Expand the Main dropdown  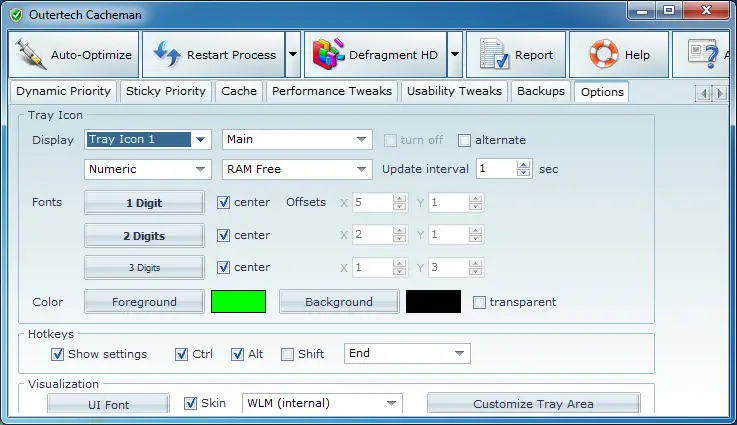361,140
